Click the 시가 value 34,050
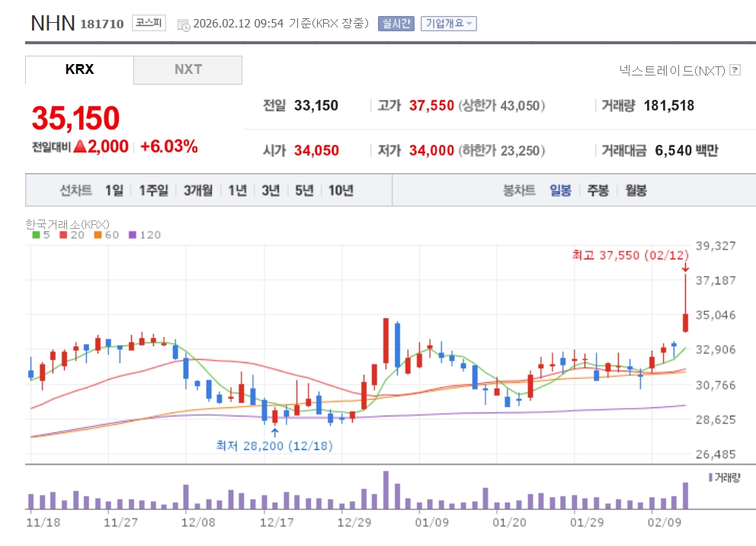 click(x=316, y=150)
